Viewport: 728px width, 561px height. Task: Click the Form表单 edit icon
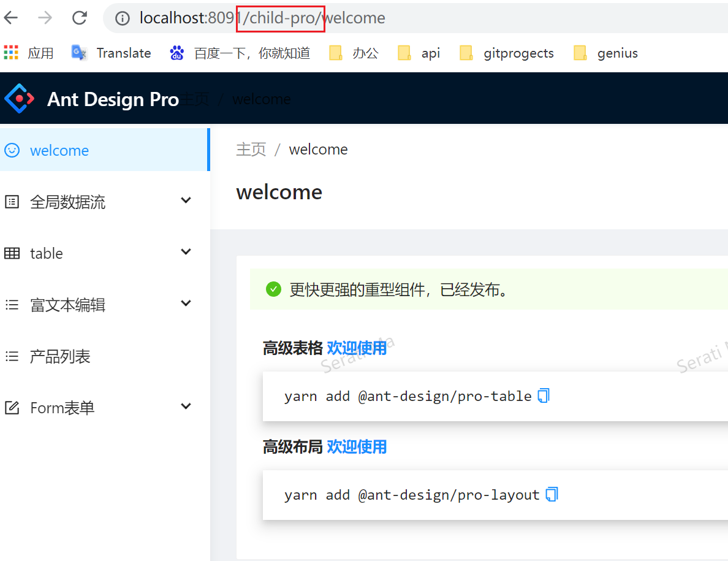[12, 408]
